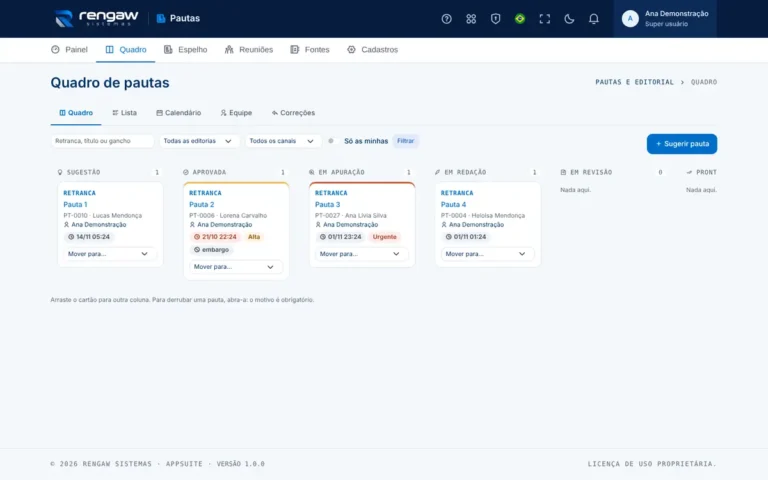This screenshot has height=480, width=768.
Task: Click the Em redação column pen icon
Action: click(x=437, y=172)
